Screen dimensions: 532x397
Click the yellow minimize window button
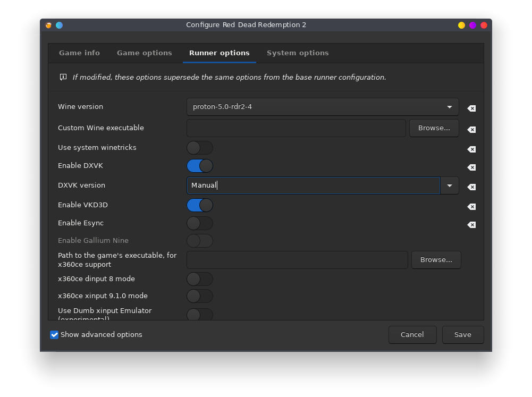click(461, 25)
